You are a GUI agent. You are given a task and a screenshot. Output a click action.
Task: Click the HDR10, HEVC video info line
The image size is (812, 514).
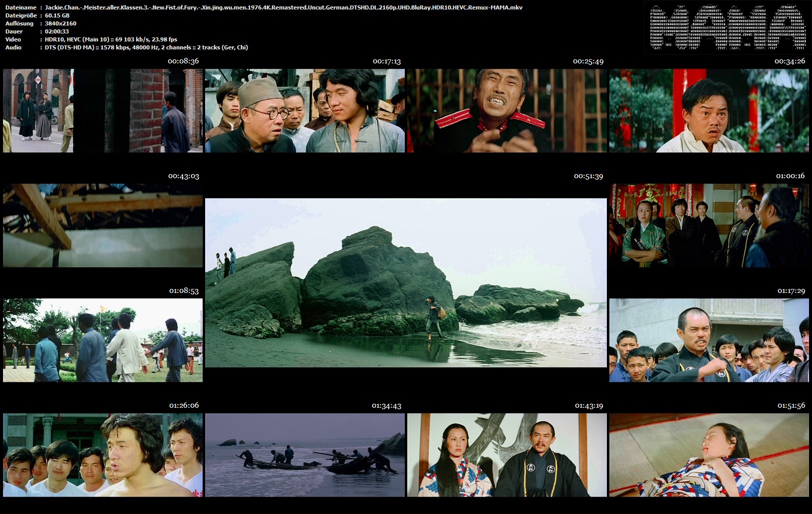pyautogui.click(x=111, y=39)
